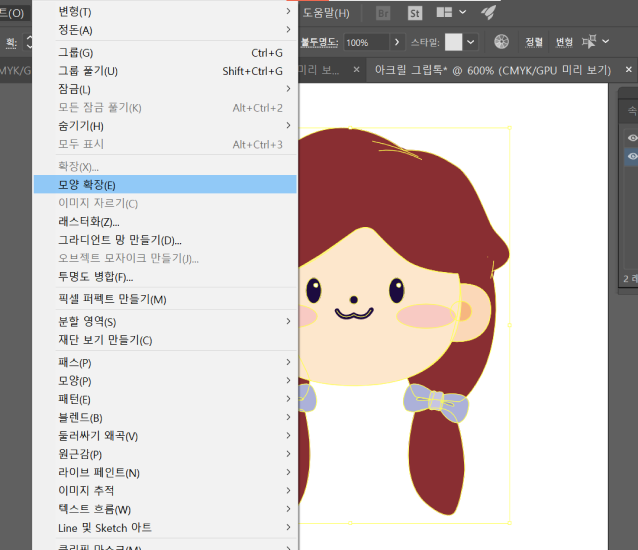Click the isolate selected object icon
The image size is (638, 550).
[x=590, y=42]
